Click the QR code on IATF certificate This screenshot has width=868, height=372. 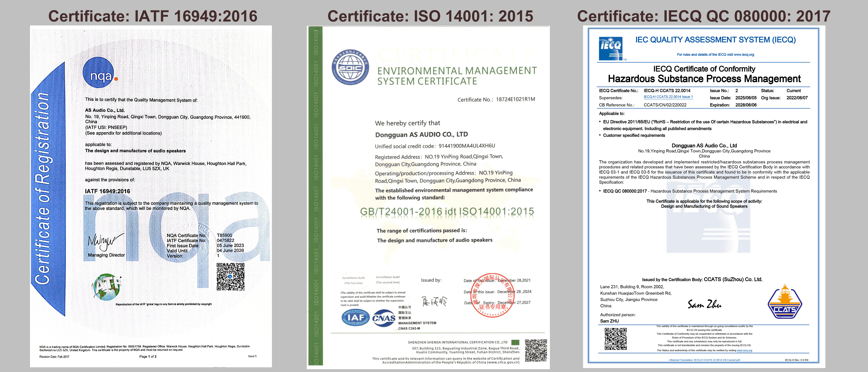click(230, 277)
